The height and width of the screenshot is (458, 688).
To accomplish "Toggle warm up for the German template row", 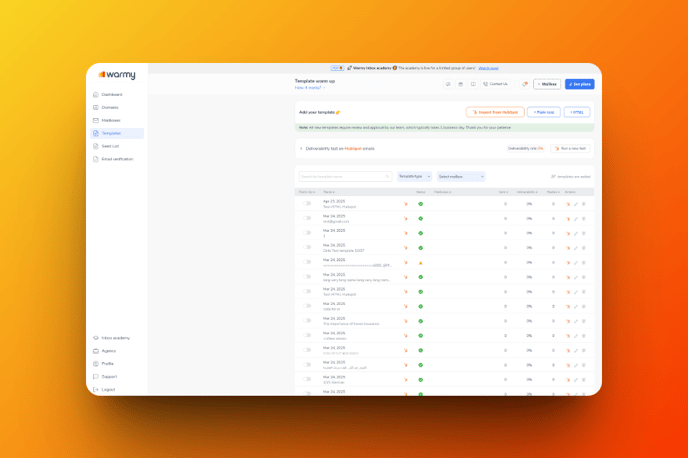I will click(307, 379).
